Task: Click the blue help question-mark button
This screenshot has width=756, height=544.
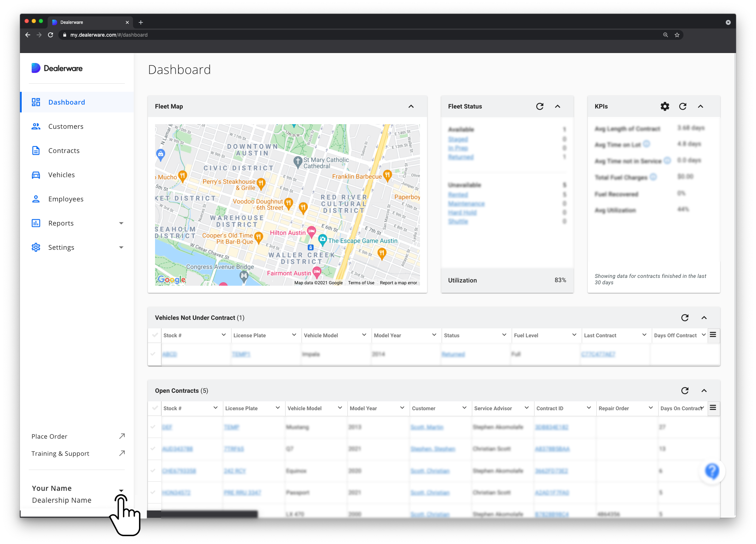Action: tap(712, 471)
